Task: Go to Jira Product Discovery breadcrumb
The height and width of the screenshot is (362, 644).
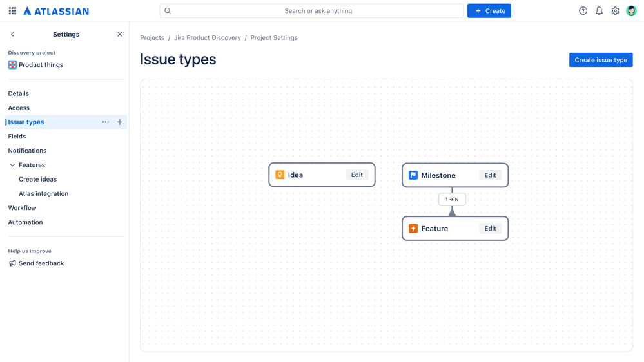Action: (x=208, y=38)
